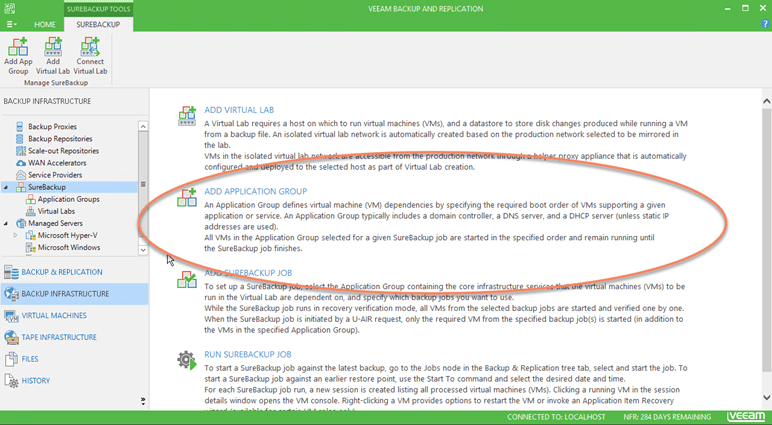The width and height of the screenshot is (772, 425).
Task: Expand navigation pane options chevron
Action: point(143,401)
